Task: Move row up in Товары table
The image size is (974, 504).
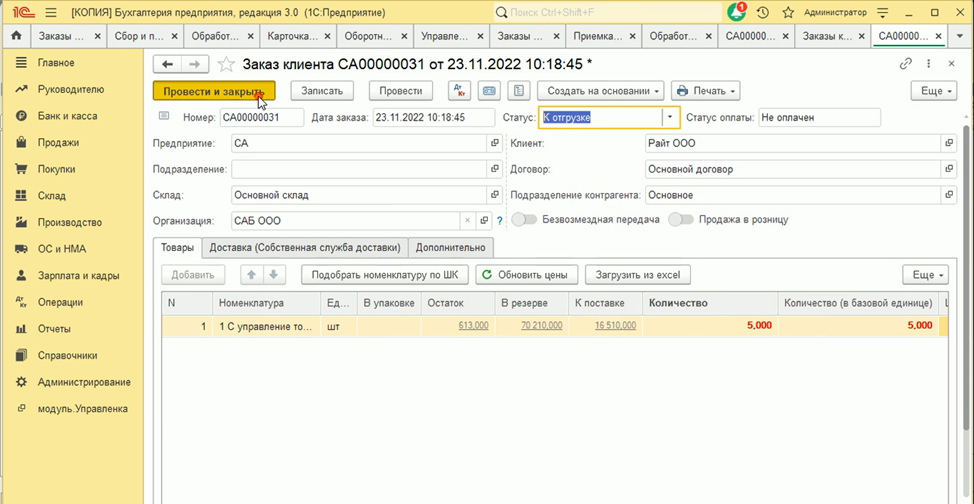Action: (x=252, y=275)
